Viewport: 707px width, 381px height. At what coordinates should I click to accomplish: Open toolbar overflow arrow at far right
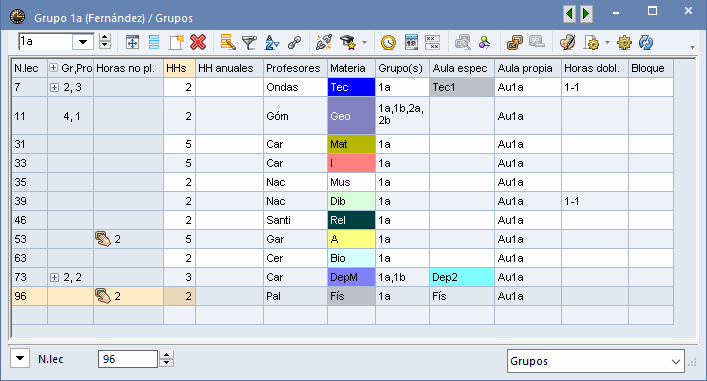point(692,47)
